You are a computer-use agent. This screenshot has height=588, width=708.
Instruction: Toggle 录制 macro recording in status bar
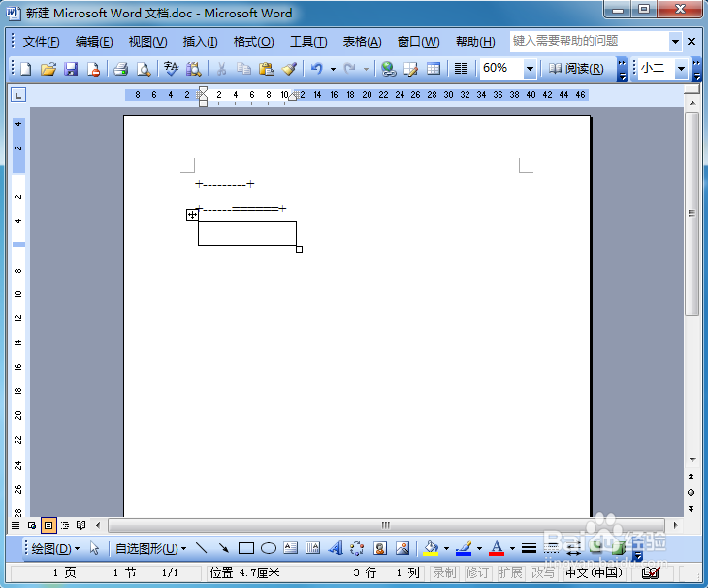point(444,572)
